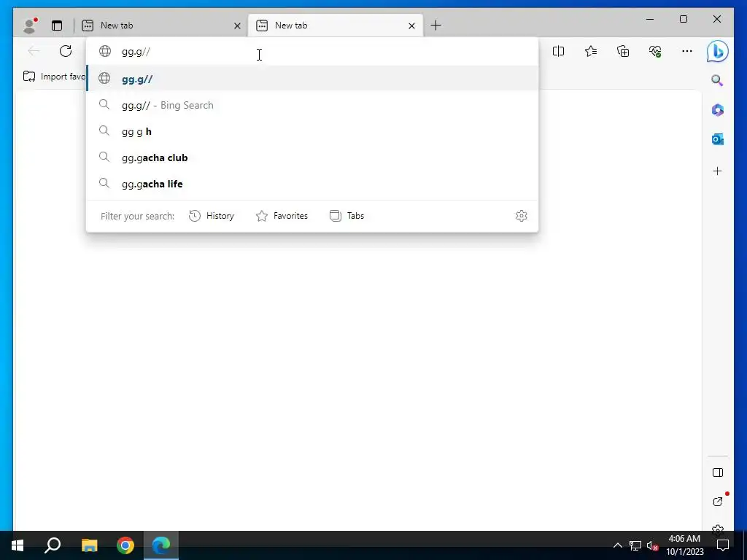Open Outlook in the sidebar
747x560 pixels.
coord(718,139)
